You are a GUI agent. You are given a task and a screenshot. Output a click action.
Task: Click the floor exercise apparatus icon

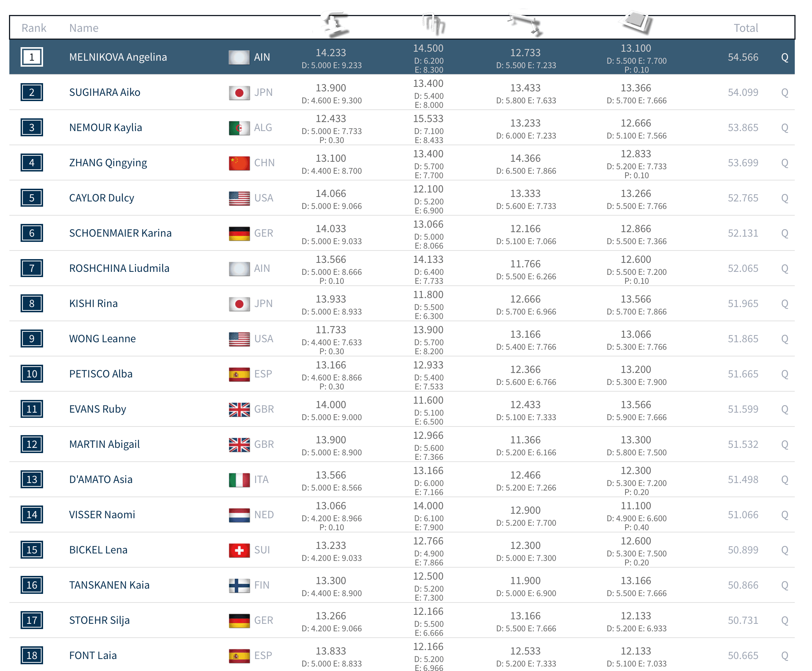636,23
